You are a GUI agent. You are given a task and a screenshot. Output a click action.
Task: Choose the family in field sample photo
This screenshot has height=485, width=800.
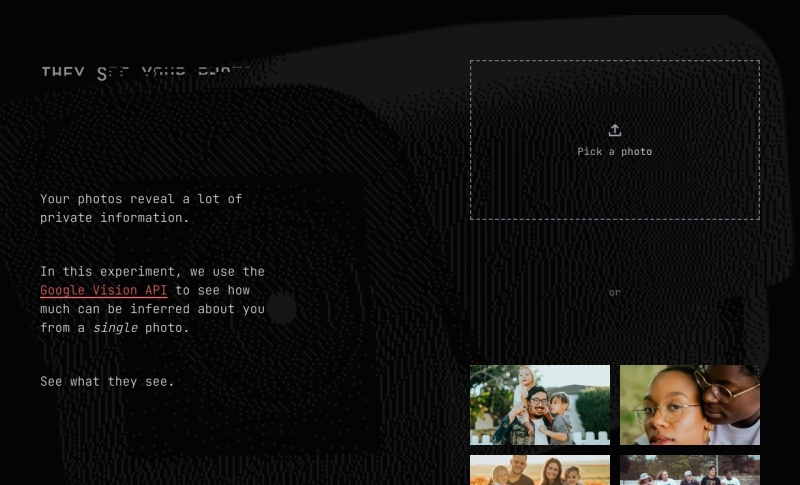click(540, 470)
